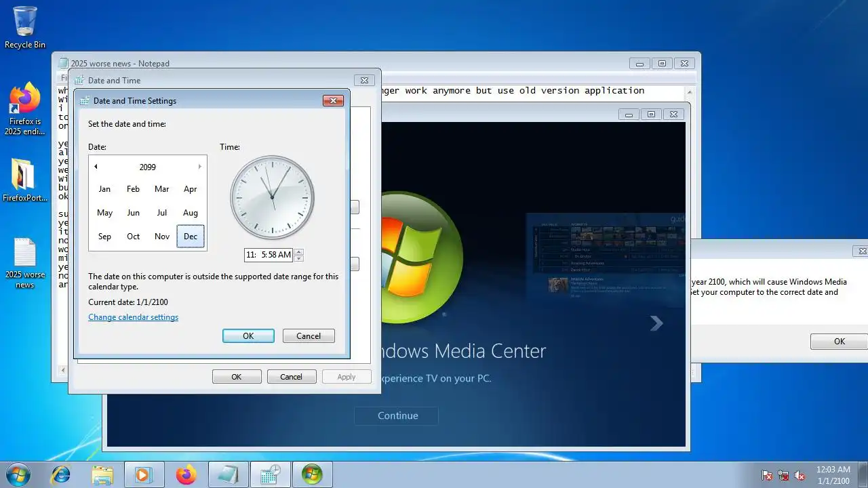This screenshot has height=488, width=868.
Task: Click the 2099 calendar year header
Action: (x=147, y=167)
